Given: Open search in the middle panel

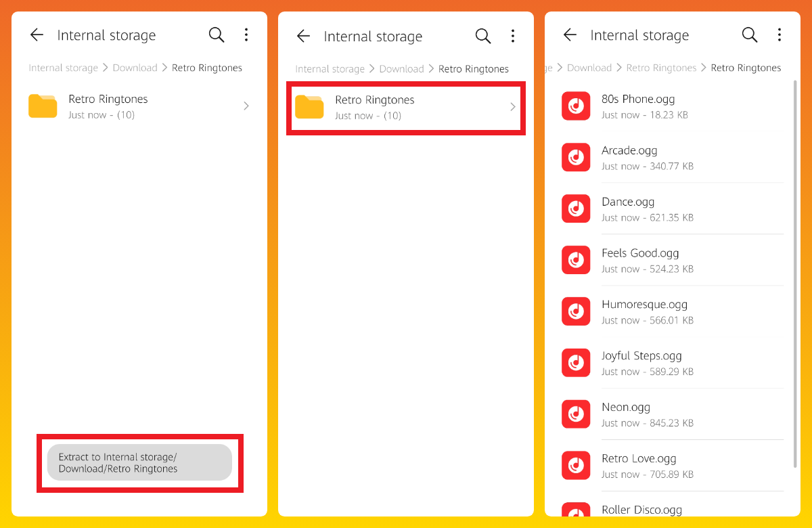Looking at the screenshot, I should (x=483, y=37).
